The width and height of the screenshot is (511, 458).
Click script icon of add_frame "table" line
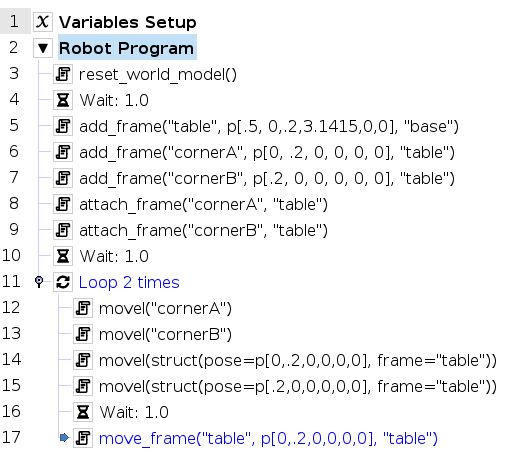63,126
